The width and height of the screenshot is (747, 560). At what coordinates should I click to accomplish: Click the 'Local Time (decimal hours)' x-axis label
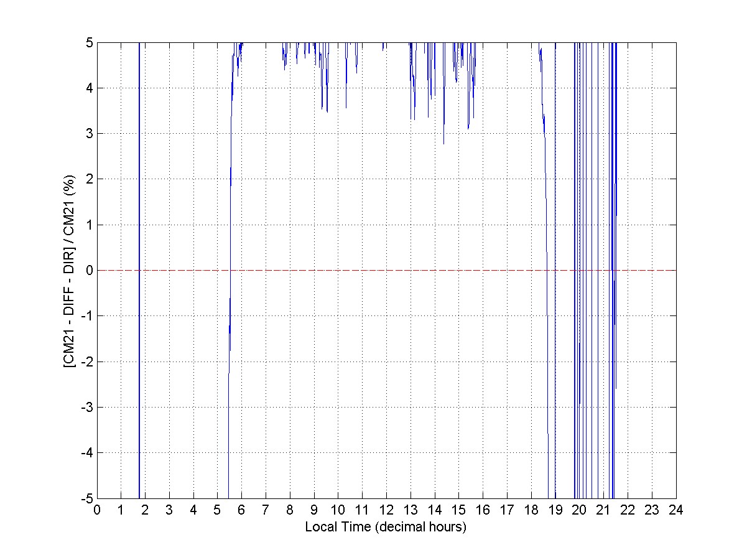(386, 526)
